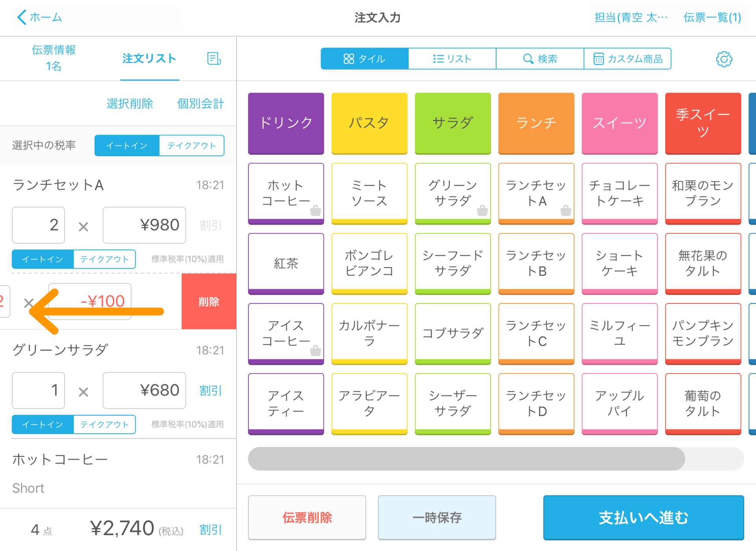Open the receipt note icon beside 注文リスト

214,59
